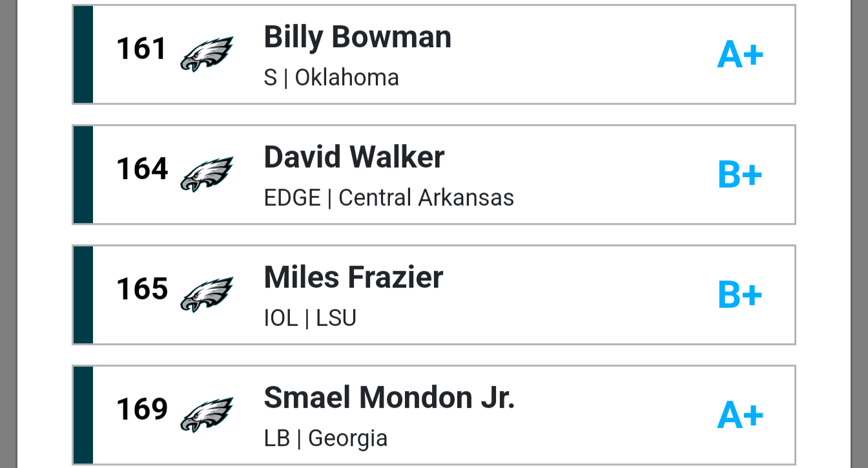Click the Eagles logo beside pick 164
This screenshot has width=868, height=468.
coord(207,175)
